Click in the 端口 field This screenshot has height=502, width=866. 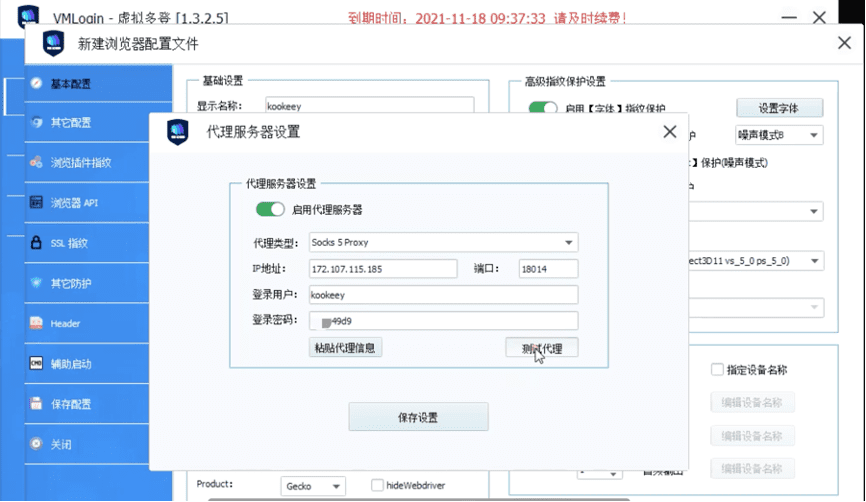548,269
